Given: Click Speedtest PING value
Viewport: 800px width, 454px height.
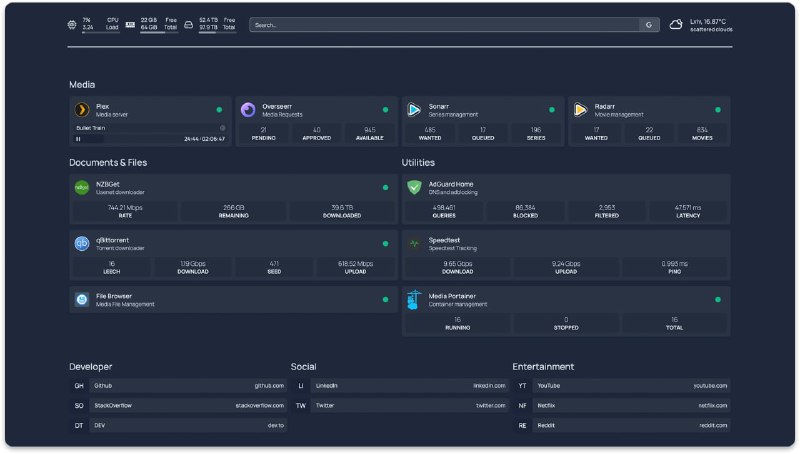Looking at the screenshot, I should click(x=674, y=267).
